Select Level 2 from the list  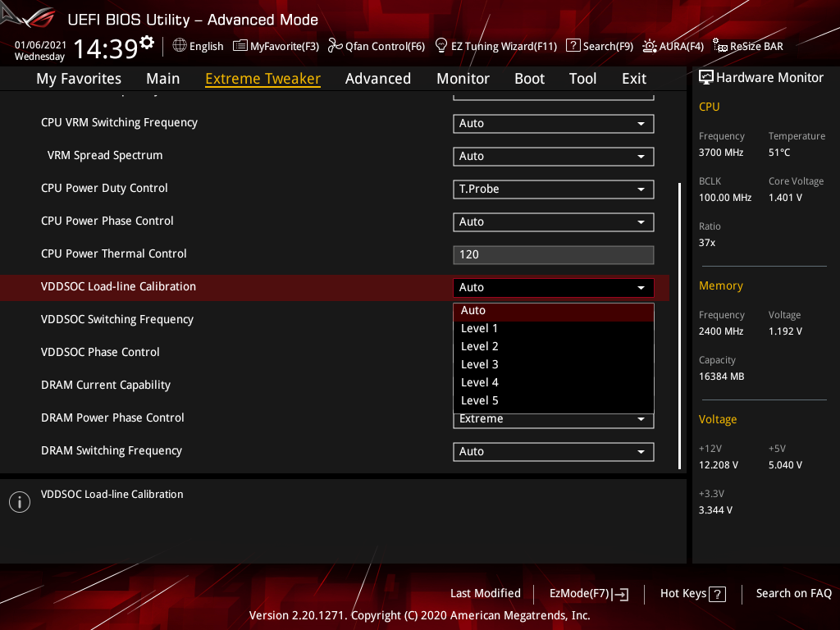click(554, 347)
